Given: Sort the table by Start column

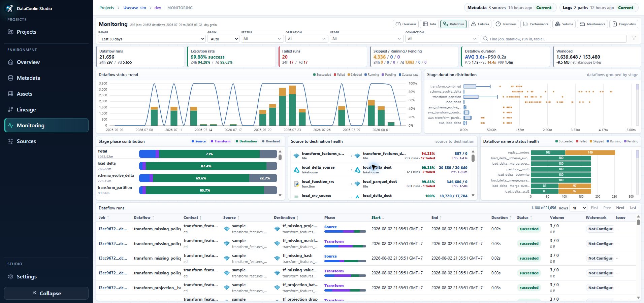Looking at the screenshot, I should (378, 217).
